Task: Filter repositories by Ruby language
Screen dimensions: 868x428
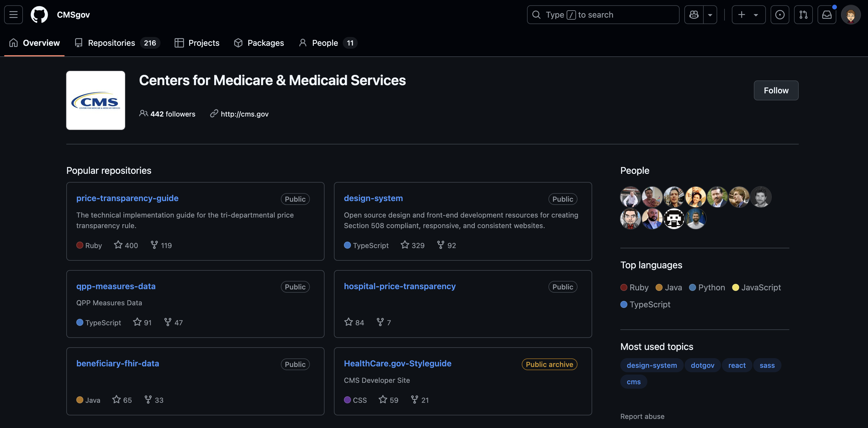Action: pyautogui.click(x=634, y=287)
